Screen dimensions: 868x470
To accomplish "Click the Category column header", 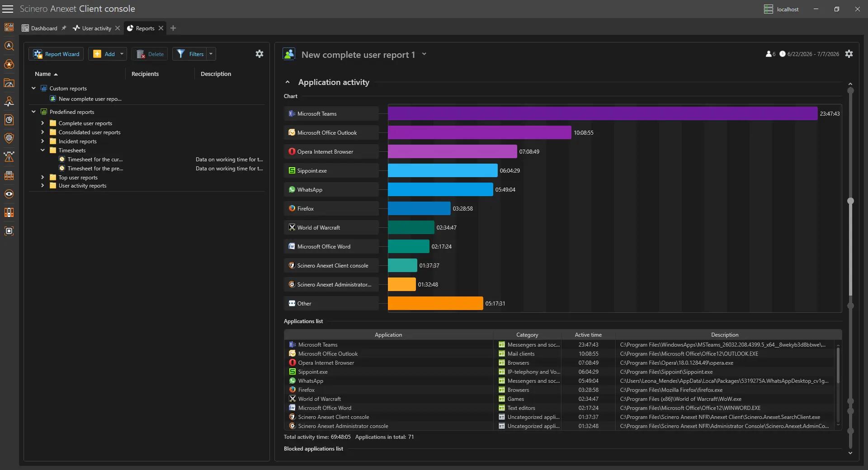I will pyautogui.click(x=527, y=335).
